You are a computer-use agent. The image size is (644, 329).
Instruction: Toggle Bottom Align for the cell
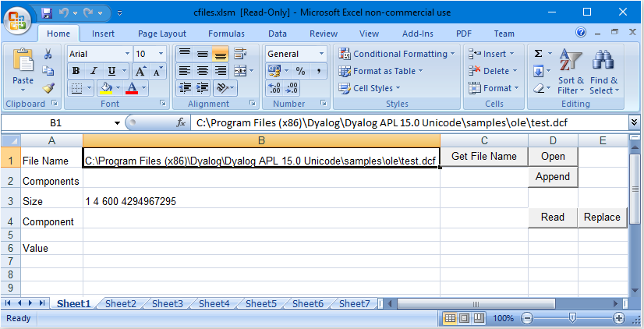point(220,54)
